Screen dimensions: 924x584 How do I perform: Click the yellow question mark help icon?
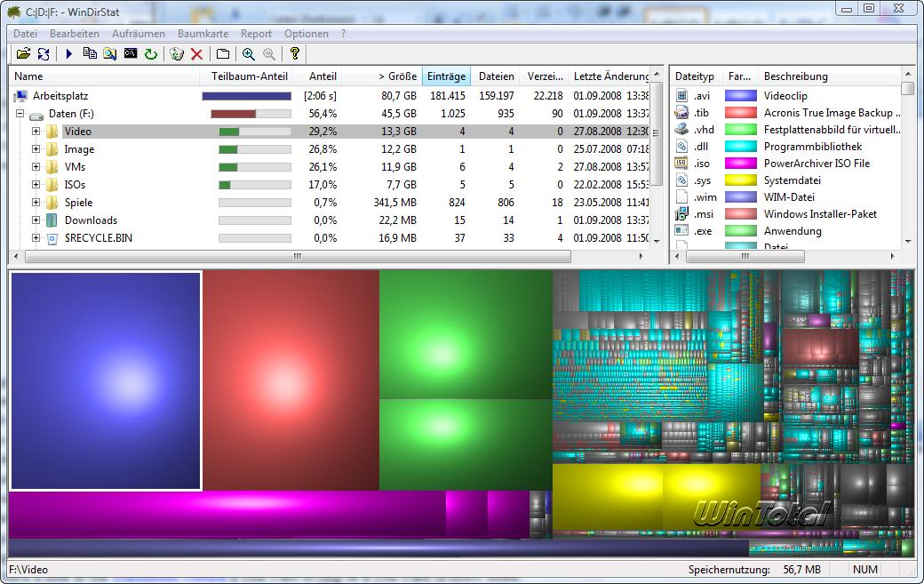(295, 54)
